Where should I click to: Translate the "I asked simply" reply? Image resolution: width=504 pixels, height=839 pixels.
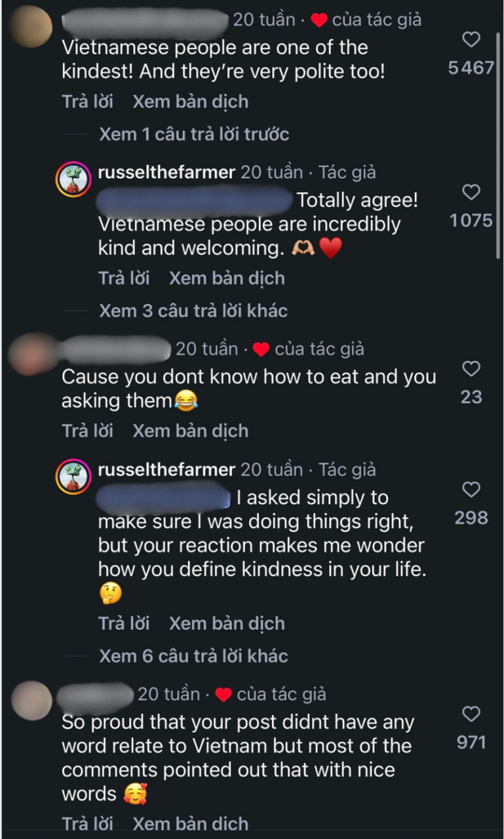pos(227,623)
